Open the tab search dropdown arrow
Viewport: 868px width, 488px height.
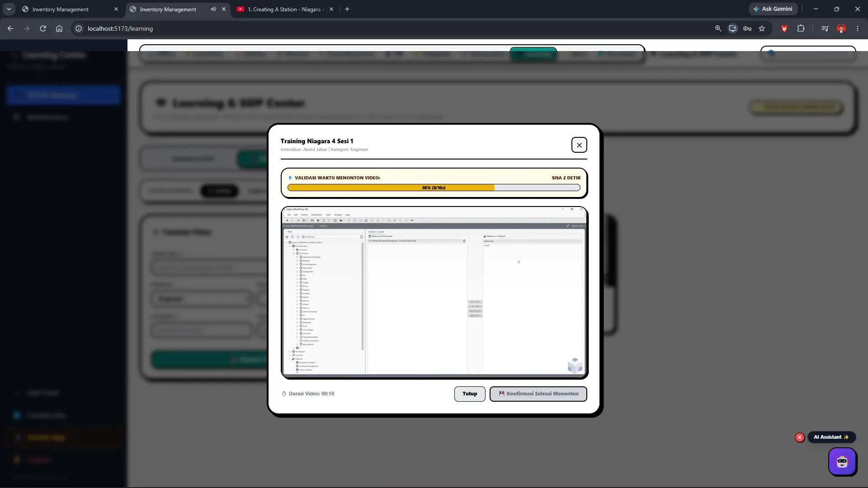(x=9, y=9)
